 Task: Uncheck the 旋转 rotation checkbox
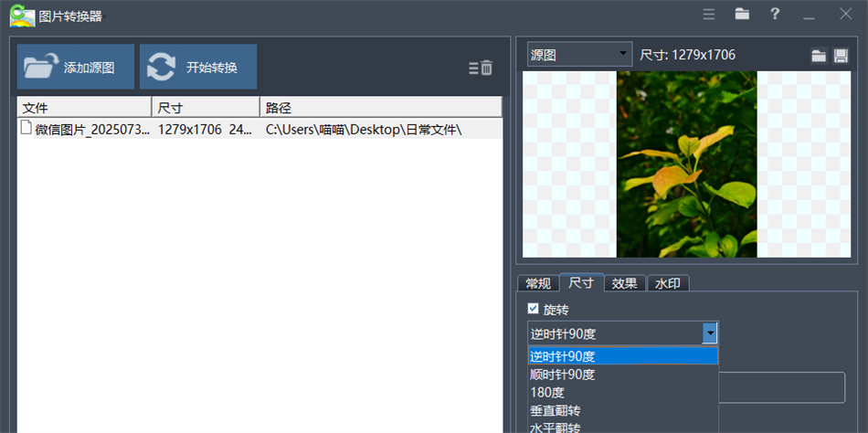(534, 309)
